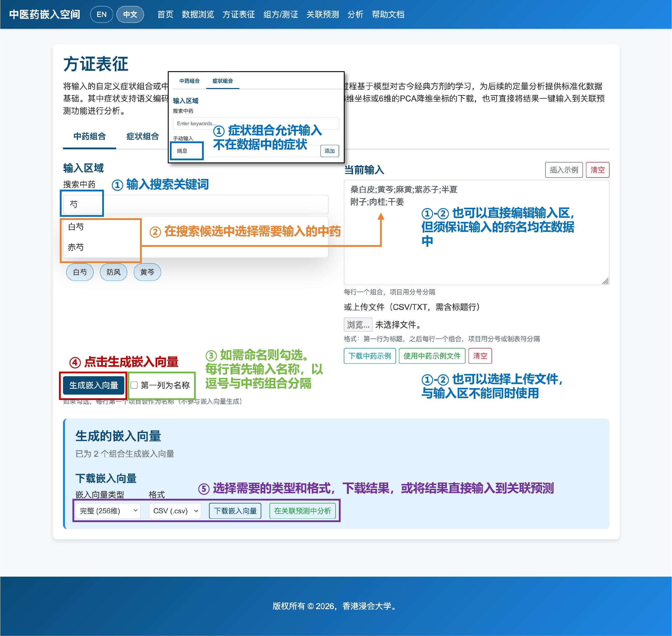
Task: Open 方证表征 navigation item
Action: click(238, 15)
